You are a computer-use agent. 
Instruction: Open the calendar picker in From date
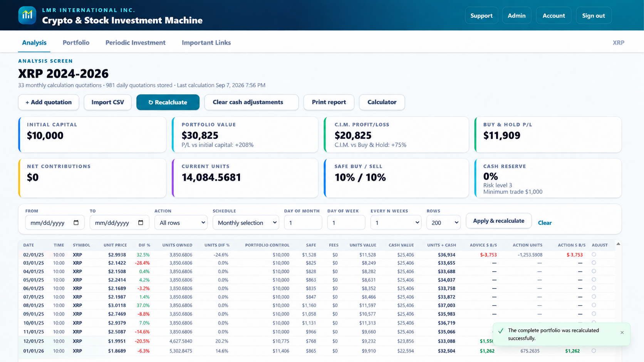coord(76,223)
